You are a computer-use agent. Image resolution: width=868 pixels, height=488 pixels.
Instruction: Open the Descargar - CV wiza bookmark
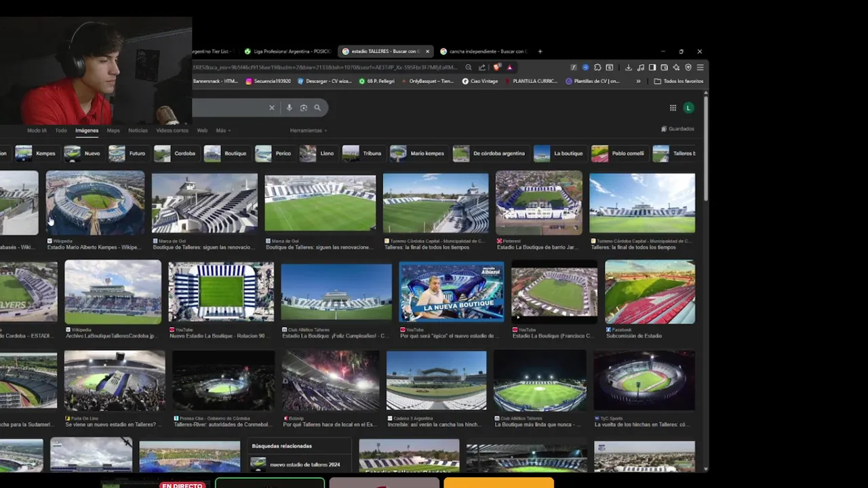point(324,81)
